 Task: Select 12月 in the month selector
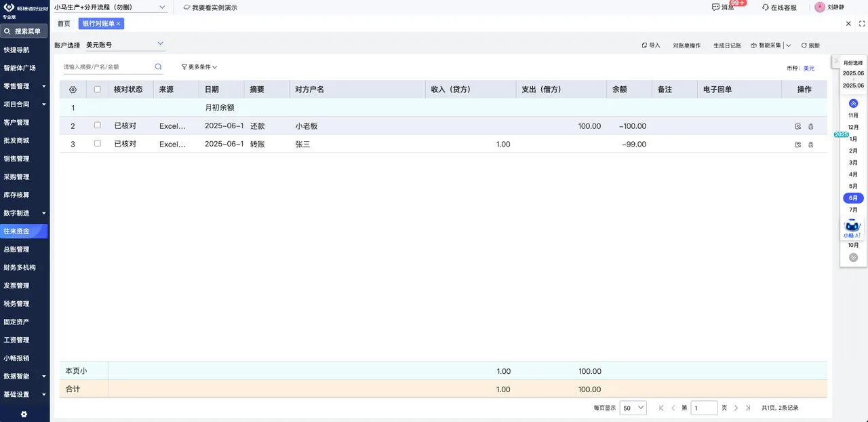point(853,127)
